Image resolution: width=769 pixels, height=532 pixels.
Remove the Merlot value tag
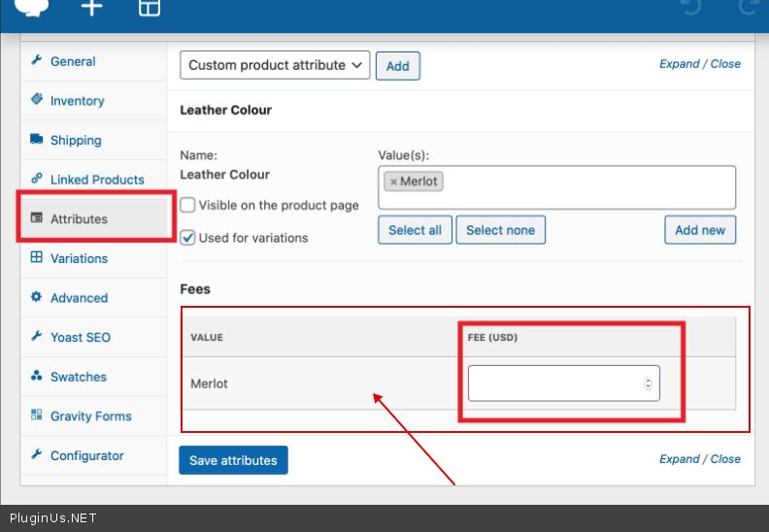(393, 182)
